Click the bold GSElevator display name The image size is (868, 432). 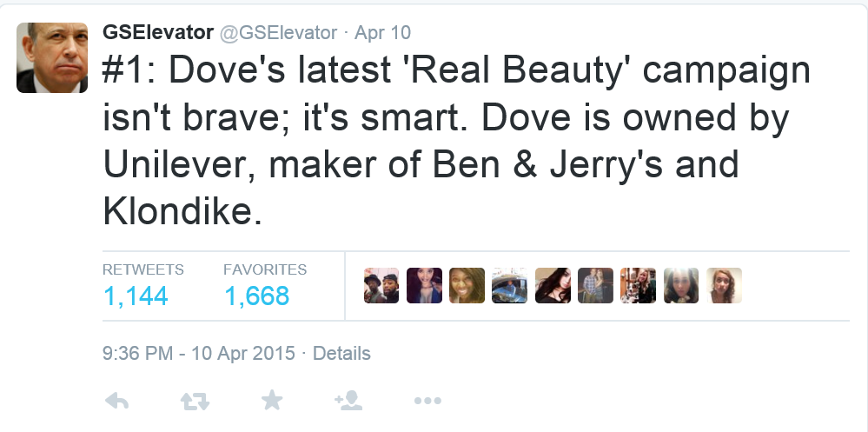[x=158, y=33]
